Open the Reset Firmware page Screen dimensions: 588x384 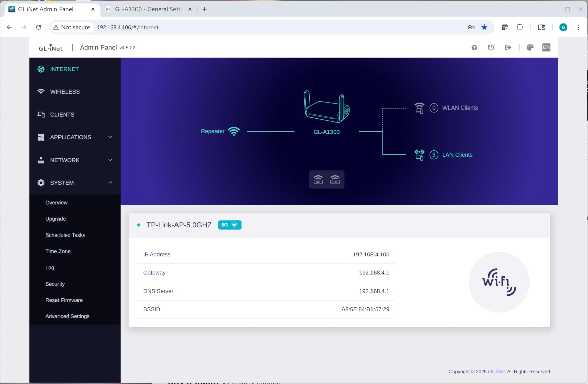pyautogui.click(x=64, y=300)
